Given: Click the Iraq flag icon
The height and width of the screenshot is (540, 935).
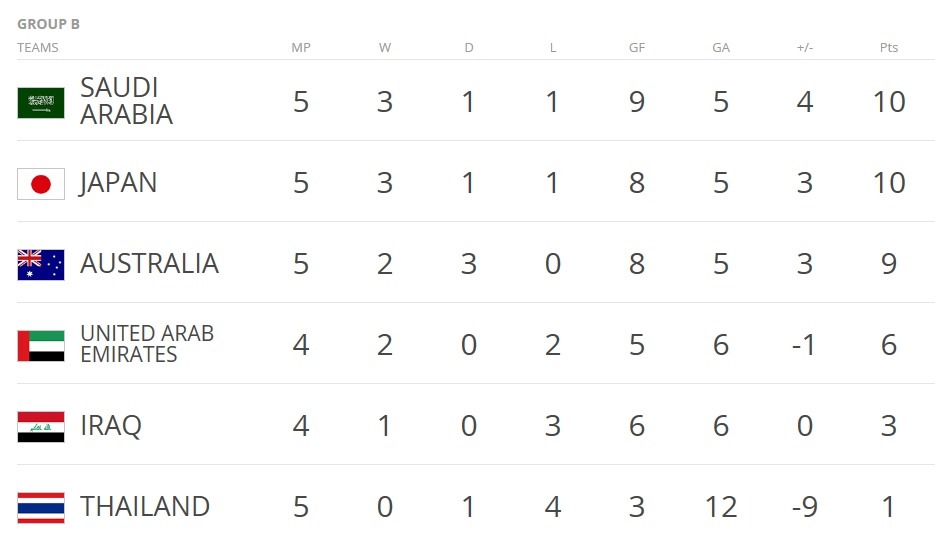Looking at the screenshot, I should tap(41, 427).
